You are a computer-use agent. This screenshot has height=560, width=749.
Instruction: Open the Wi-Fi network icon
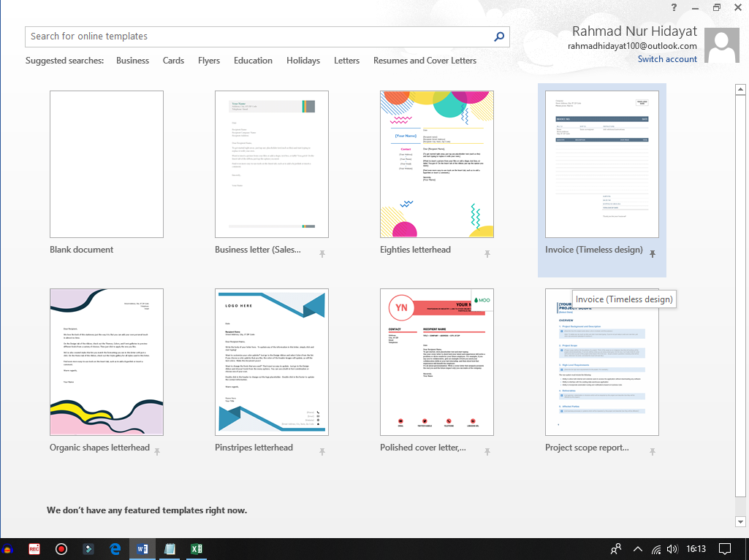pyautogui.click(x=656, y=550)
